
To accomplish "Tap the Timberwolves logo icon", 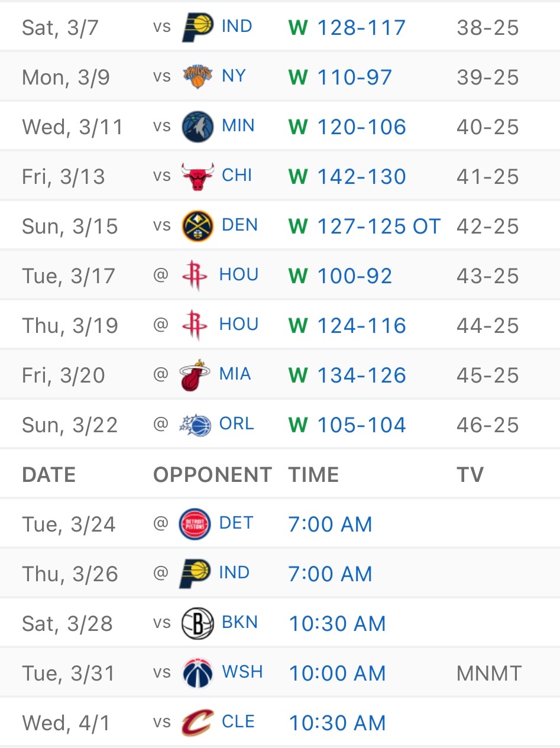I will [x=197, y=127].
